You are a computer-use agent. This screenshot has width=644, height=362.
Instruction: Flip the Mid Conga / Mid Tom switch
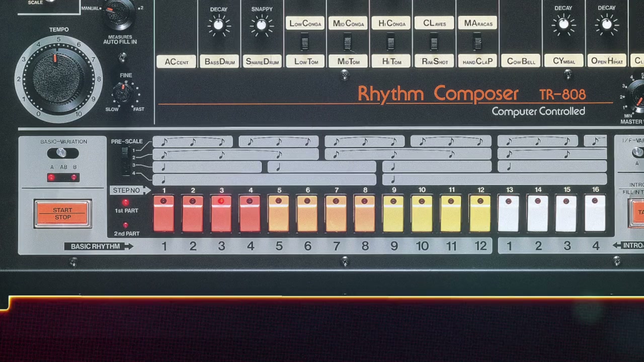click(348, 42)
